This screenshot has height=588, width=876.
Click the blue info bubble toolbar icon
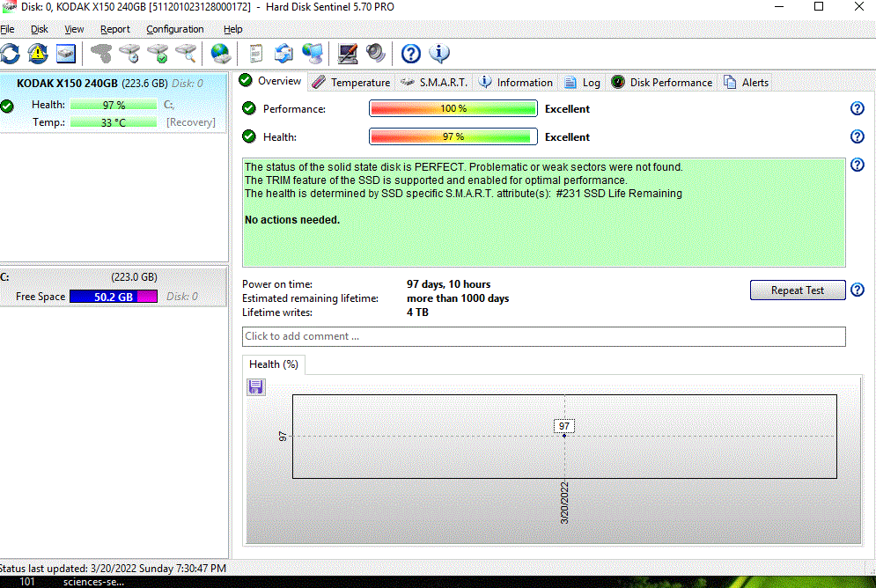coord(439,54)
